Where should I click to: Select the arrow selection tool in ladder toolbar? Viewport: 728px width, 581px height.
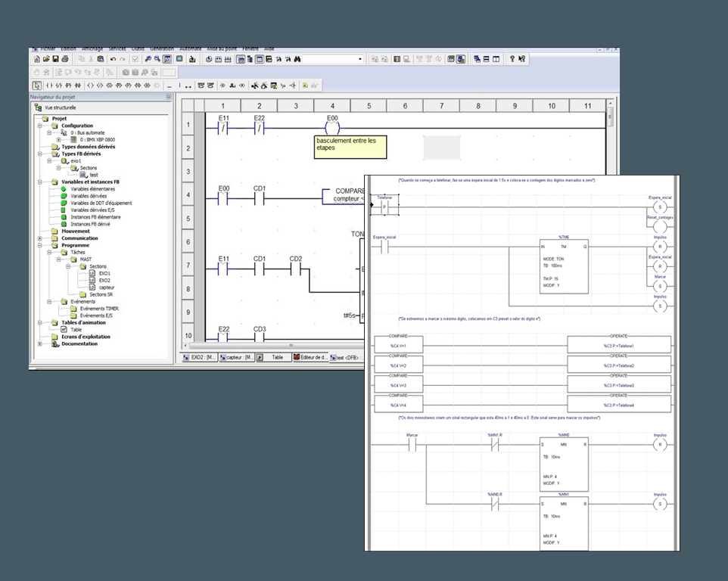pyautogui.click(x=36, y=85)
